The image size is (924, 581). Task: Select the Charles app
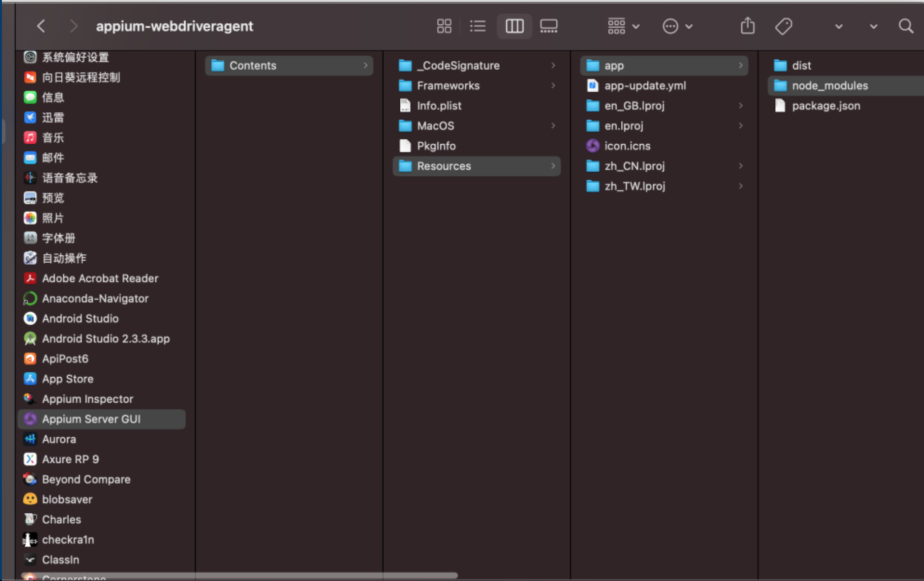[x=101, y=520]
